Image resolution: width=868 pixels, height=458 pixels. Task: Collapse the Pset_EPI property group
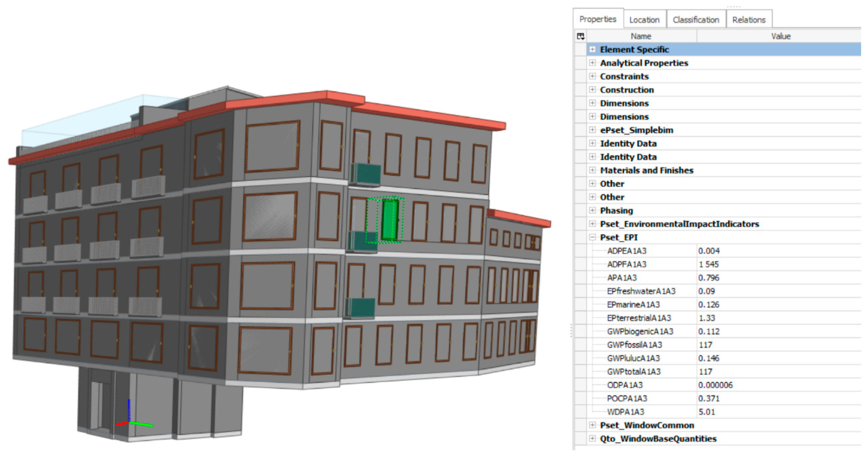[592, 237]
